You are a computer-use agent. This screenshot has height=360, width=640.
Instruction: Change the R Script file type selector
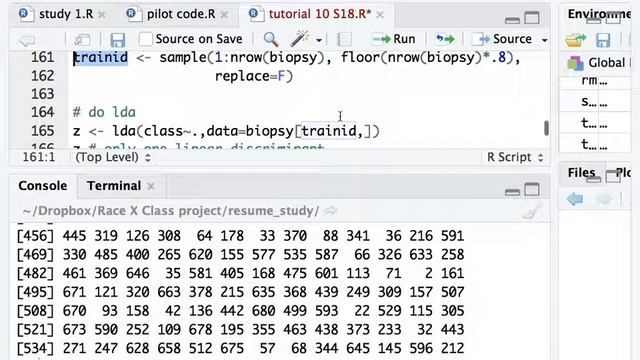[x=515, y=157]
